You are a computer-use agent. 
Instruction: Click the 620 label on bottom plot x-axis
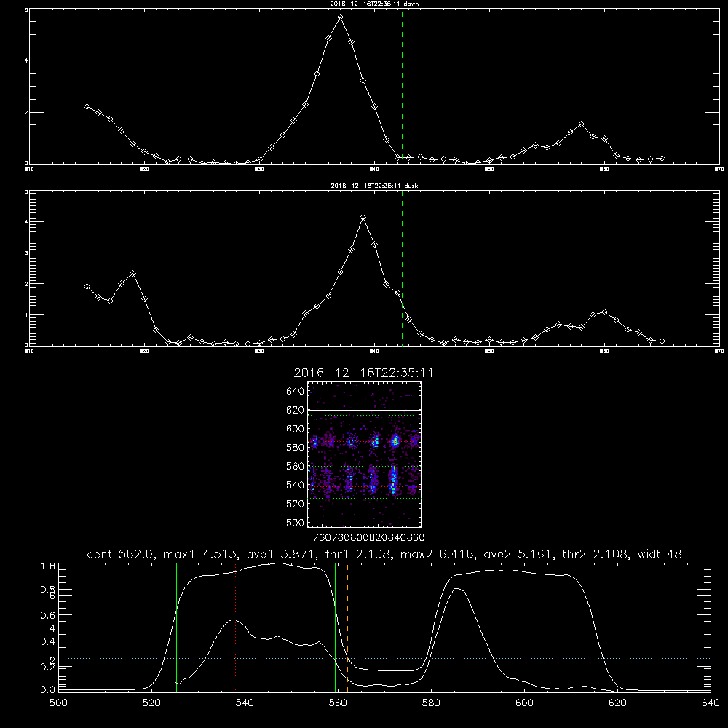tap(617, 703)
